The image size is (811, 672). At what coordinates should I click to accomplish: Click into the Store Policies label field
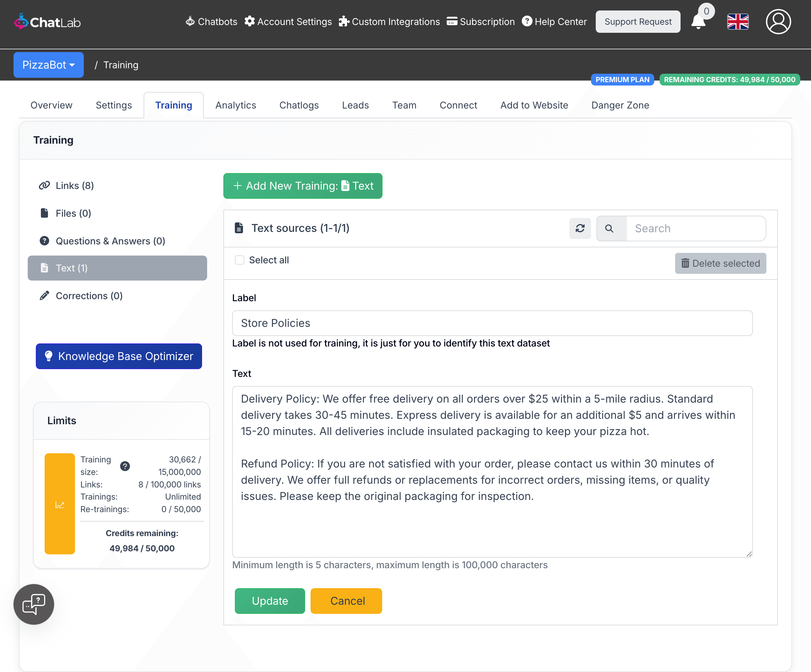point(492,323)
